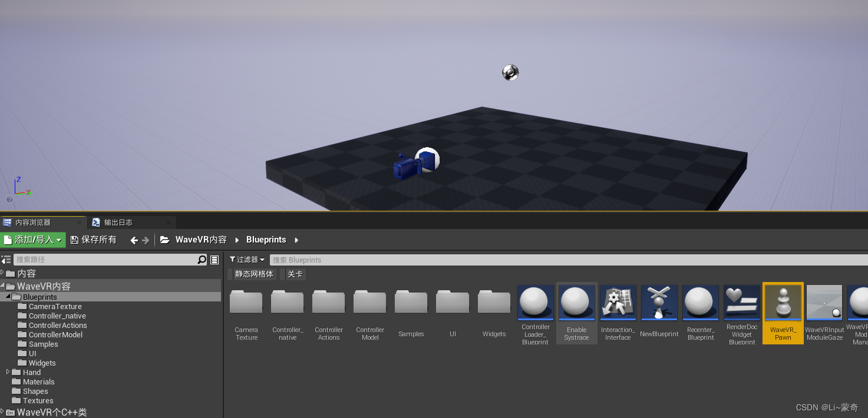Click the NewBlueprint pawn asset icon
The height and width of the screenshot is (418, 868).
pyautogui.click(x=659, y=302)
